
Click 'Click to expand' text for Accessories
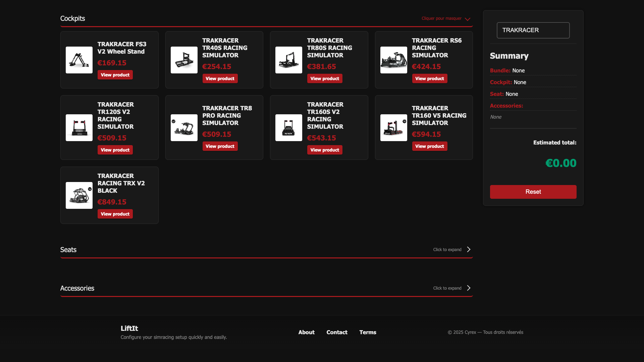(447, 288)
